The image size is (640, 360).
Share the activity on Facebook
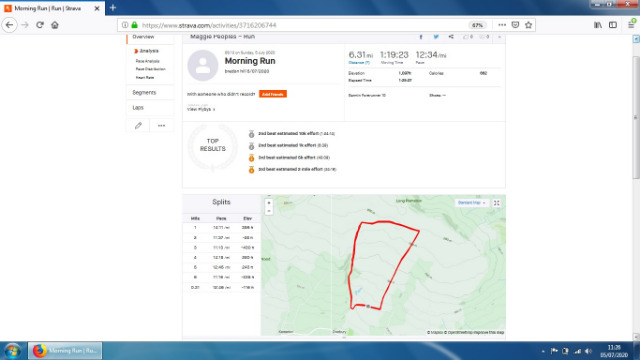point(421,37)
